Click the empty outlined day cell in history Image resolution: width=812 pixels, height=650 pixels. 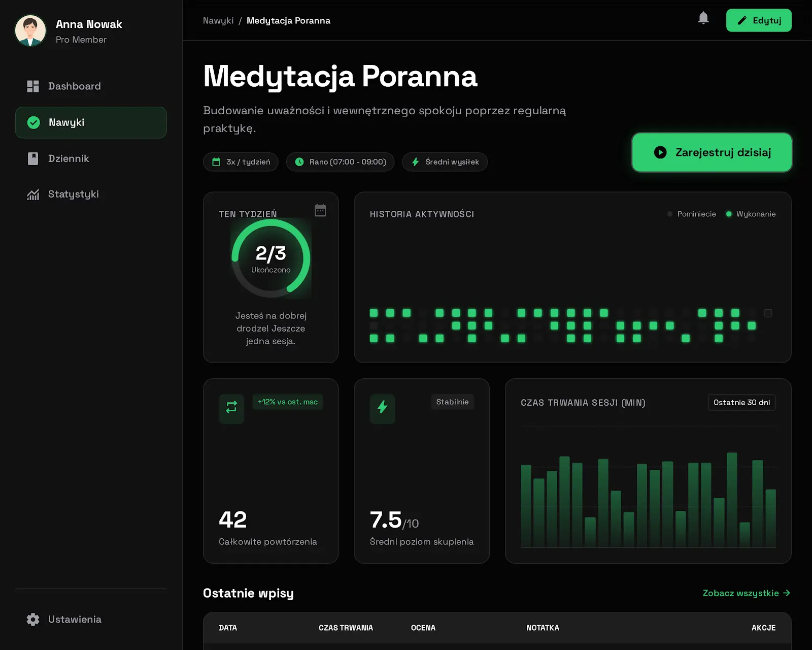768,313
